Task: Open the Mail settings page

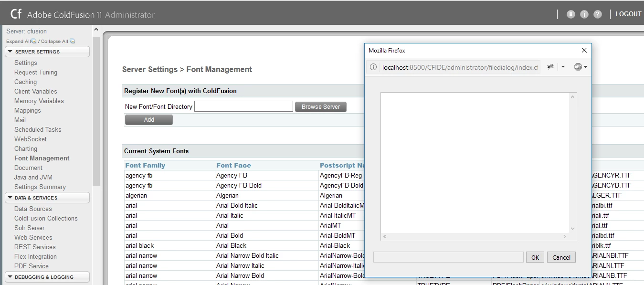Action: click(x=20, y=120)
